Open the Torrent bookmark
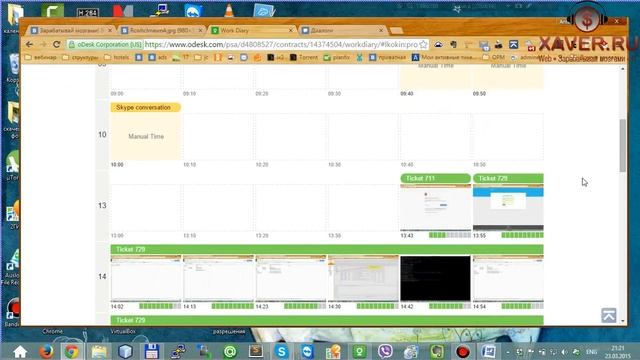This screenshot has height=360, width=640. point(304,58)
